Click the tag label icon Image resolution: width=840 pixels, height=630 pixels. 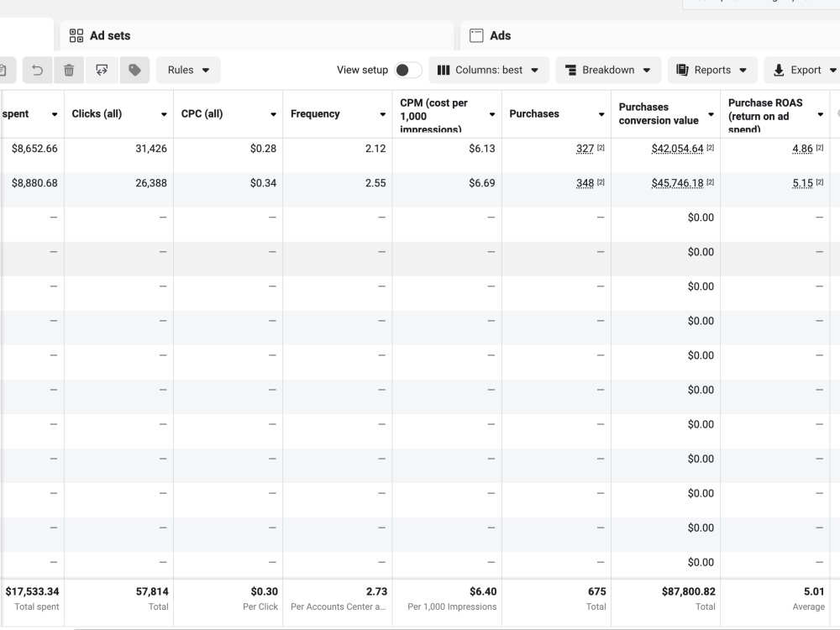[134, 71]
